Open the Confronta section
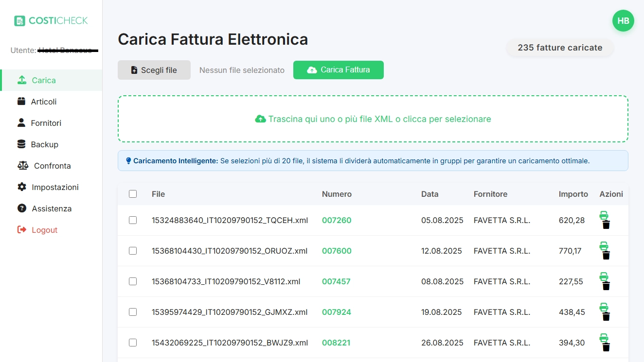This screenshot has width=644, height=362. coord(51,166)
